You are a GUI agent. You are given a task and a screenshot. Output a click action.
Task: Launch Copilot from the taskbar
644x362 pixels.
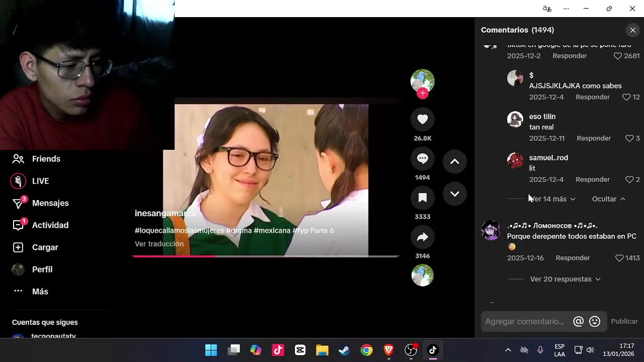[x=256, y=350]
